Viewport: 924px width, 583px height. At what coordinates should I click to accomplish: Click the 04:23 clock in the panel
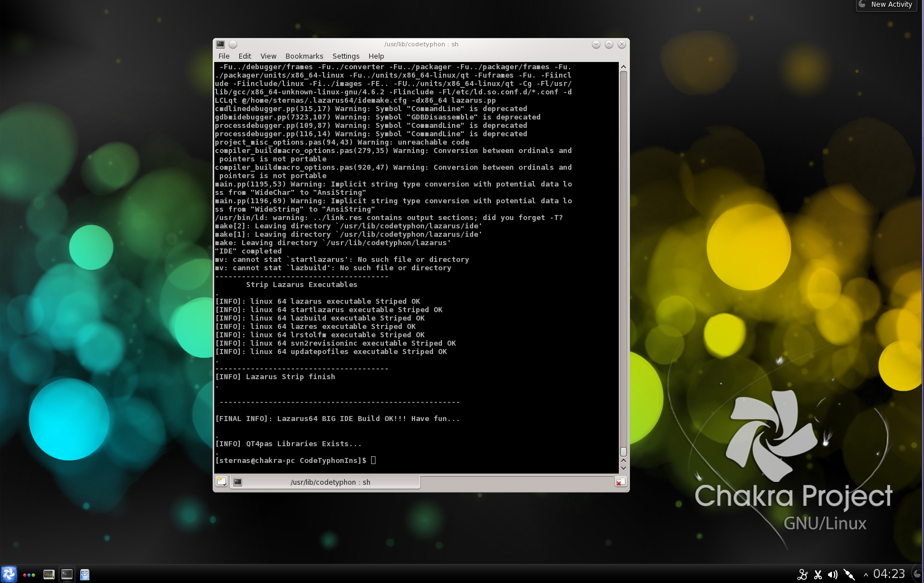coord(889,574)
